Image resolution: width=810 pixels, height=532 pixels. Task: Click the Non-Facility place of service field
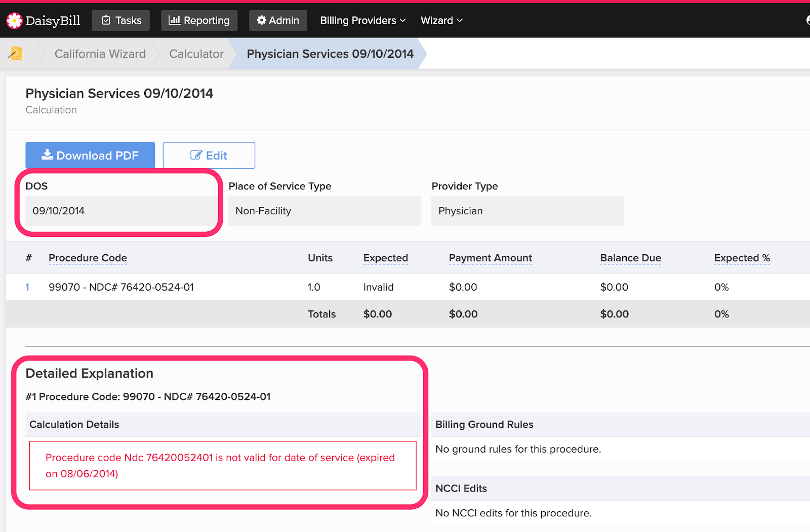point(325,211)
